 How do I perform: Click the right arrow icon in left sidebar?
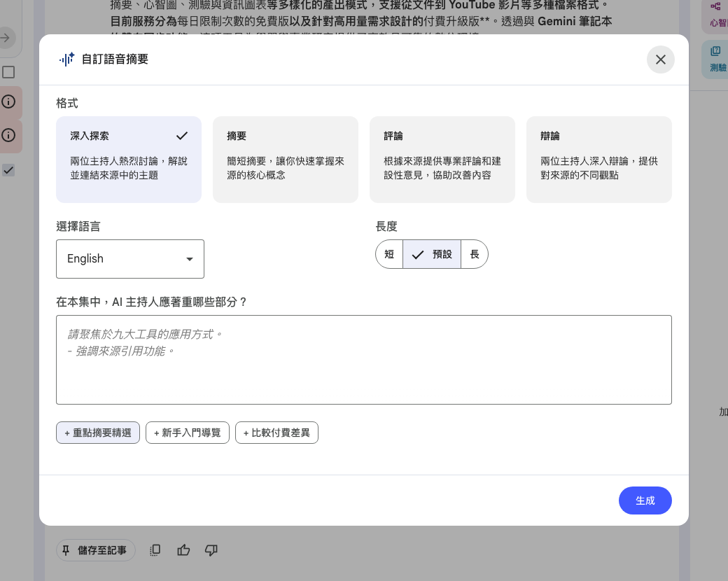[6, 38]
